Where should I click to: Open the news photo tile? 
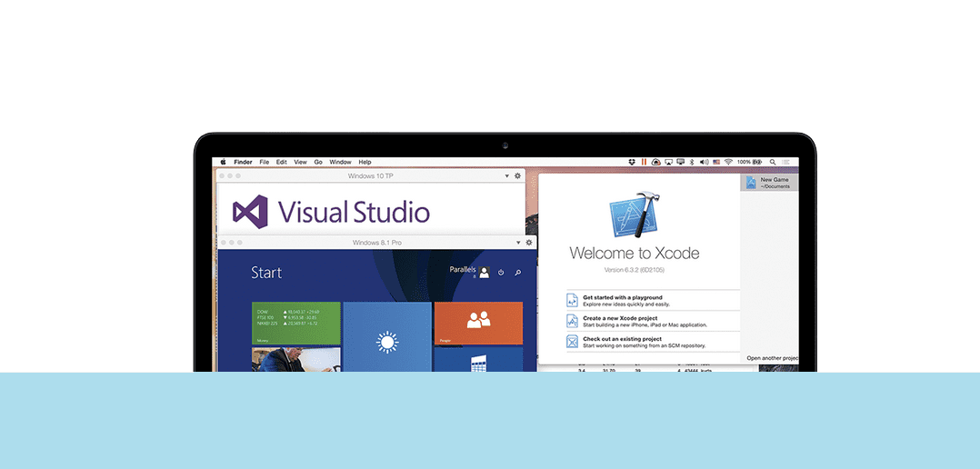pyautogui.click(x=296, y=360)
